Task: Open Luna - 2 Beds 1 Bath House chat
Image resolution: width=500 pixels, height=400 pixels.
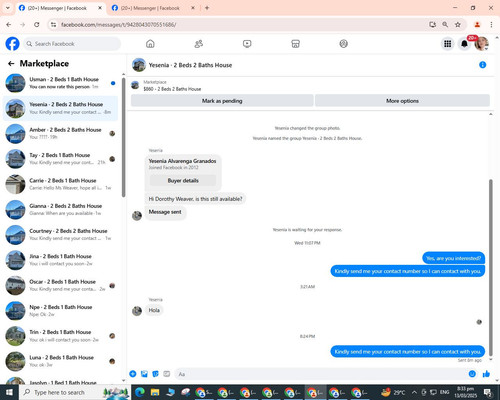Action: pos(60,361)
